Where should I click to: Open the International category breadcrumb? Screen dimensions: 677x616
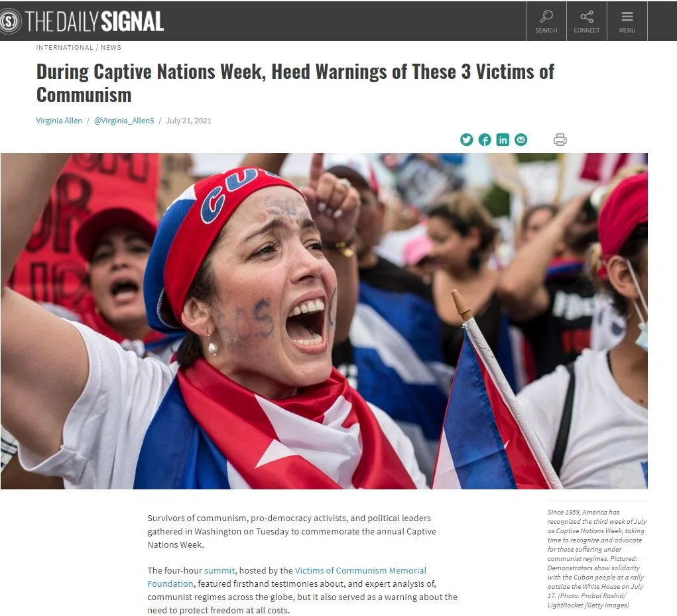coord(65,48)
